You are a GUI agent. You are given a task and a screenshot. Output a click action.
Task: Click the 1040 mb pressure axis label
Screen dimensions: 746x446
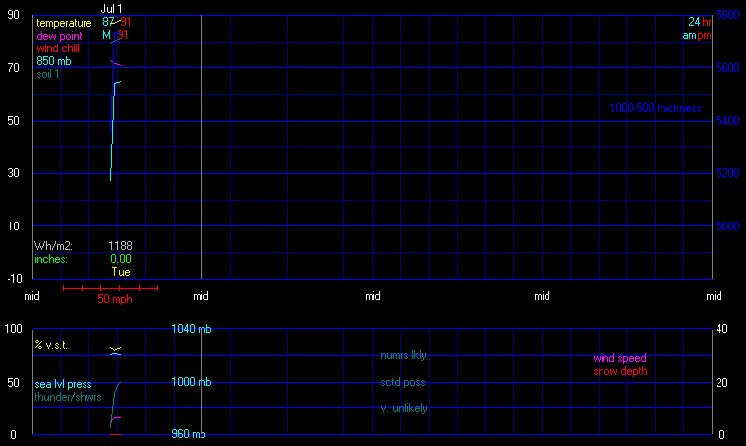coord(191,329)
